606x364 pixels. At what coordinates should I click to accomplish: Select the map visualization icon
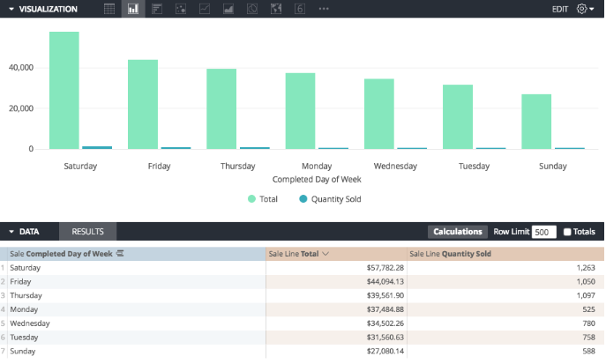[x=276, y=9]
